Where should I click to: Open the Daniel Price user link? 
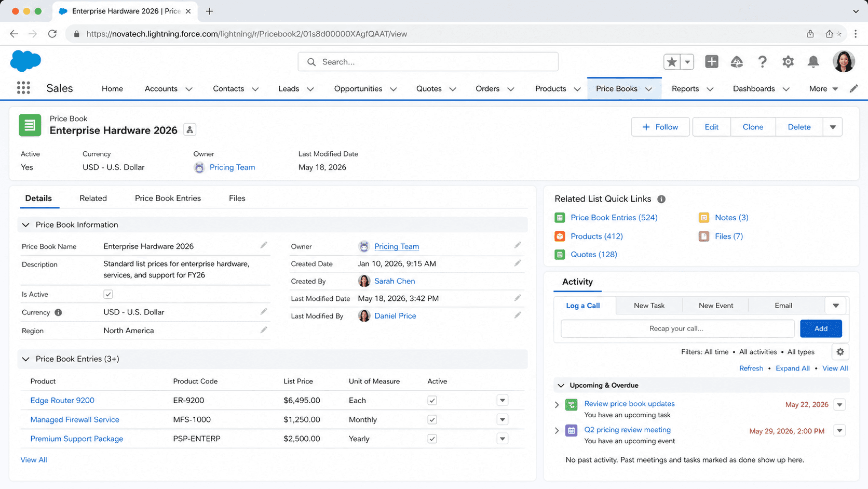[395, 315]
